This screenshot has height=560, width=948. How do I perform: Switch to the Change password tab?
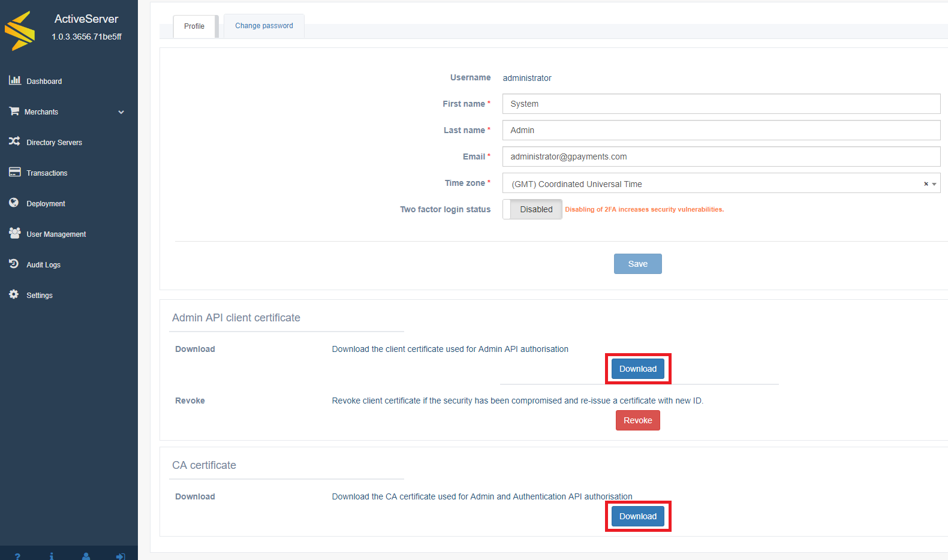(264, 26)
